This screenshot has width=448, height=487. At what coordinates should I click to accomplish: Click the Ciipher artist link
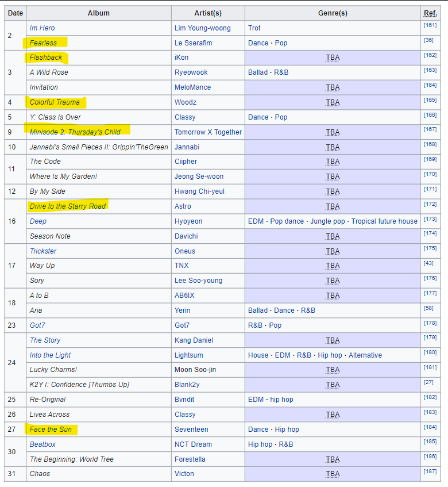186,162
